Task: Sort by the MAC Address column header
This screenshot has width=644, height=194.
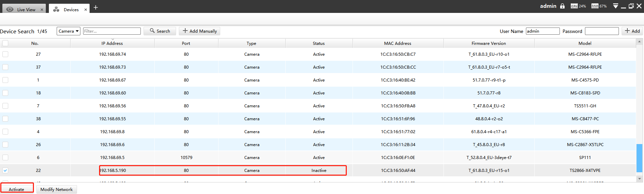Action: point(398,43)
